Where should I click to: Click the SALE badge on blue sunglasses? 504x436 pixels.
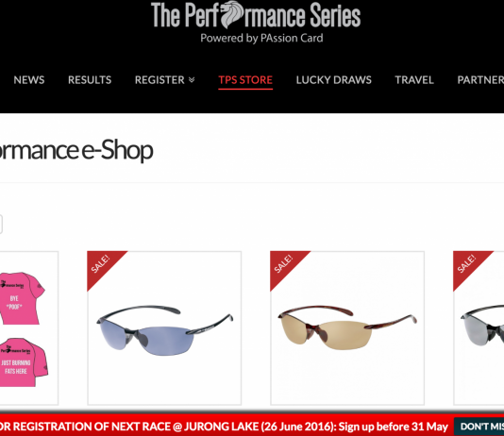click(101, 265)
